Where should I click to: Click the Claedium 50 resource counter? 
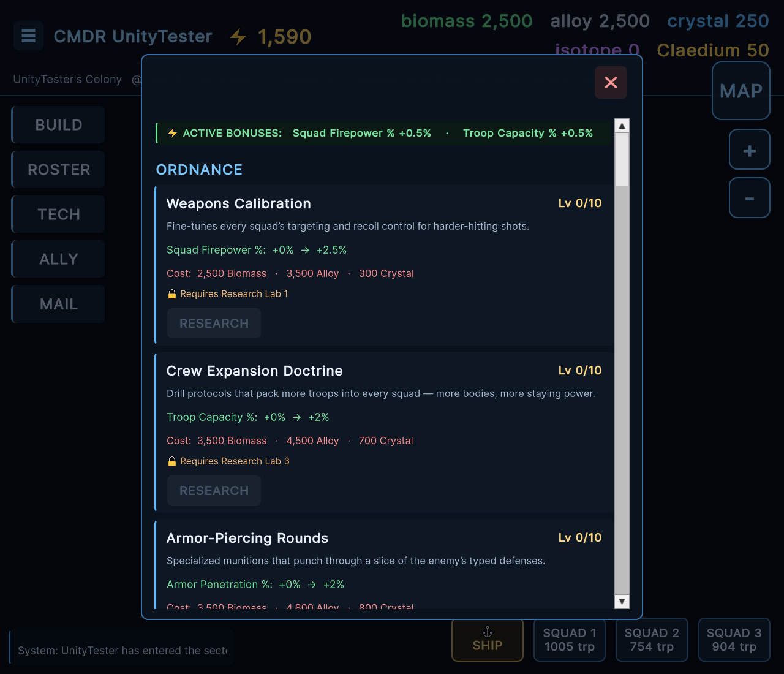(713, 50)
